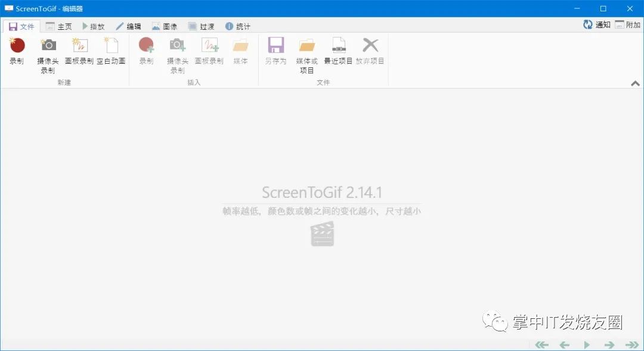Open 摄像头录制 in the 新建 group
This screenshot has width=644, height=351.
click(48, 55)
